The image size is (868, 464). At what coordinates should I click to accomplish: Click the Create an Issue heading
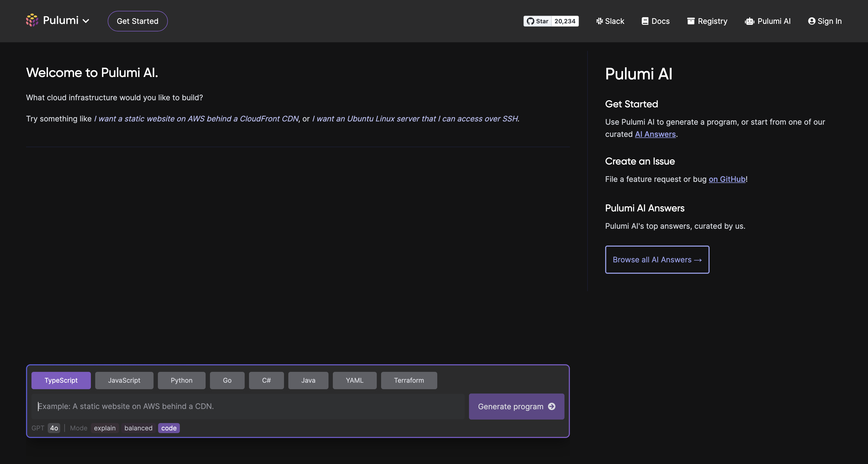(x=640, y=161)
